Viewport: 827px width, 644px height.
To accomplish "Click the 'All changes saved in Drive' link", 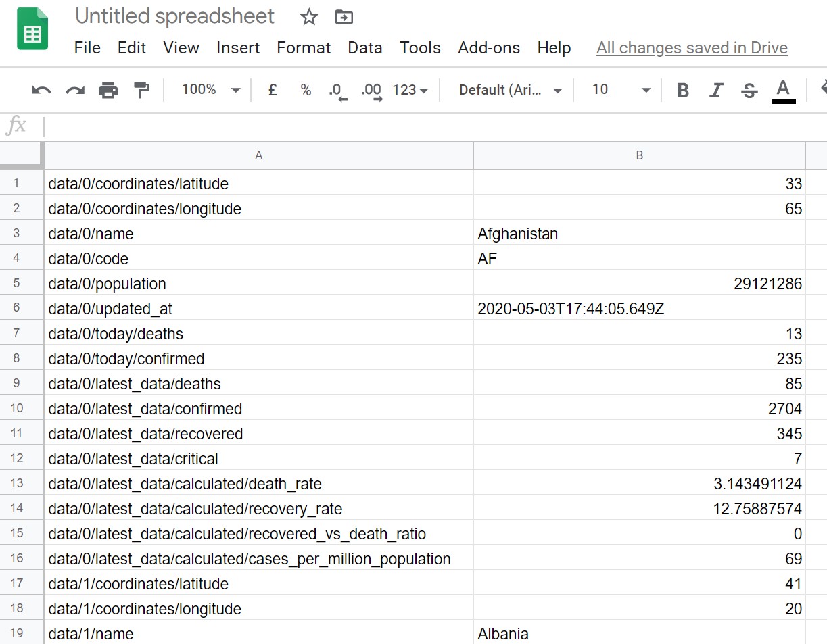I will (692, 48).
